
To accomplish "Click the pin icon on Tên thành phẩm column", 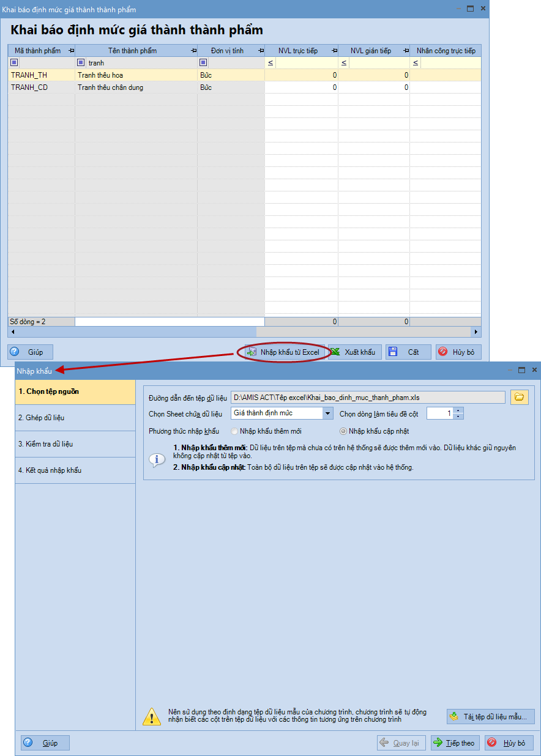I will pyautogui.click(x=193, y=51).
